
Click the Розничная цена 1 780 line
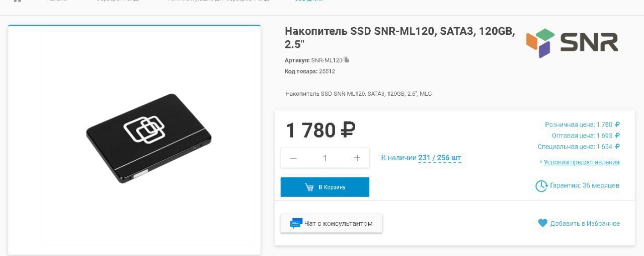(x=582, y=124)
